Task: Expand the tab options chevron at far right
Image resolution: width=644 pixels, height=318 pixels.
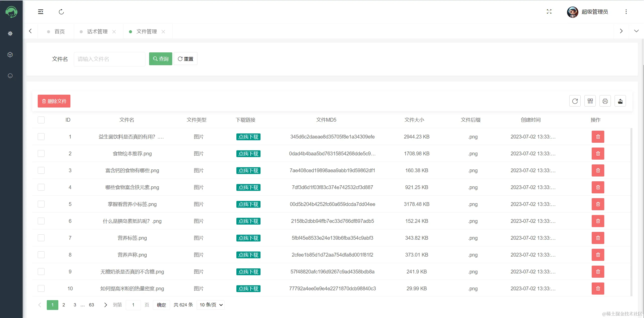Action: tap(636, 31)
